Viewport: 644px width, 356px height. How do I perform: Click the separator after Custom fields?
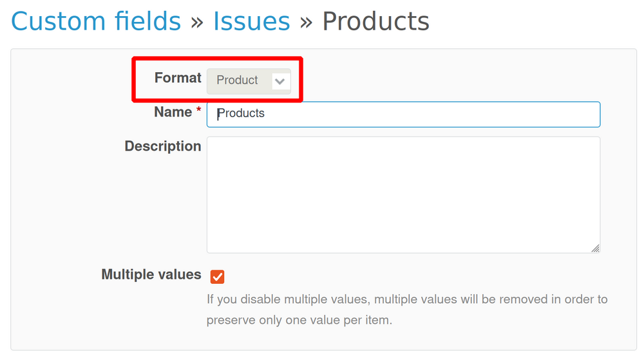pos(197,23)
